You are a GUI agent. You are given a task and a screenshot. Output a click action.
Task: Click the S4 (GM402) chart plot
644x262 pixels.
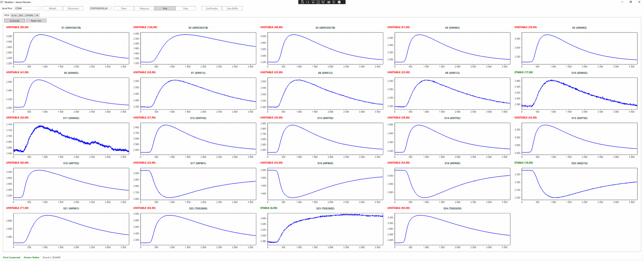[452, 48]
